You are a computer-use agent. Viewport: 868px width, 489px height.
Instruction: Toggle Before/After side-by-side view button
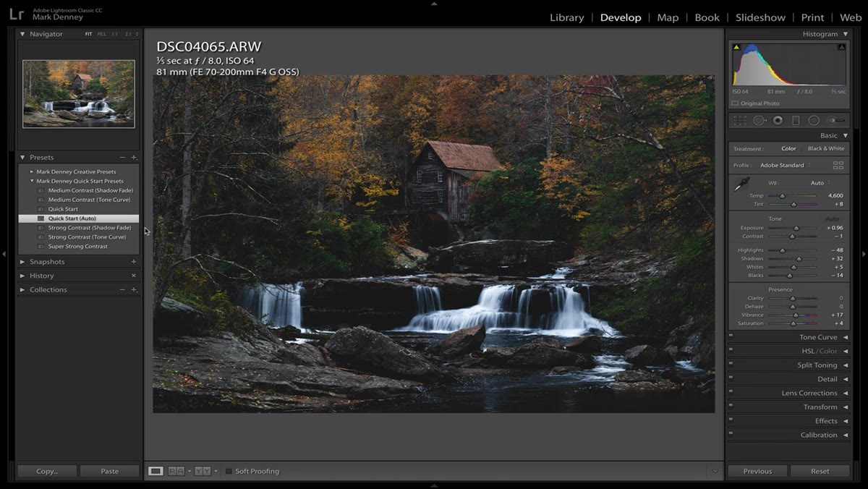click(x=176, y=471)
